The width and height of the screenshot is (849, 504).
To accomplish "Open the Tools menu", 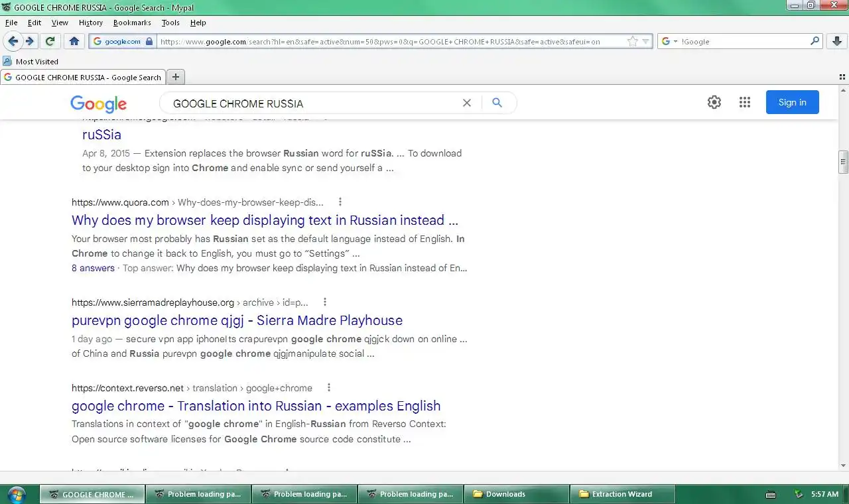I will (x=170, y=23).
